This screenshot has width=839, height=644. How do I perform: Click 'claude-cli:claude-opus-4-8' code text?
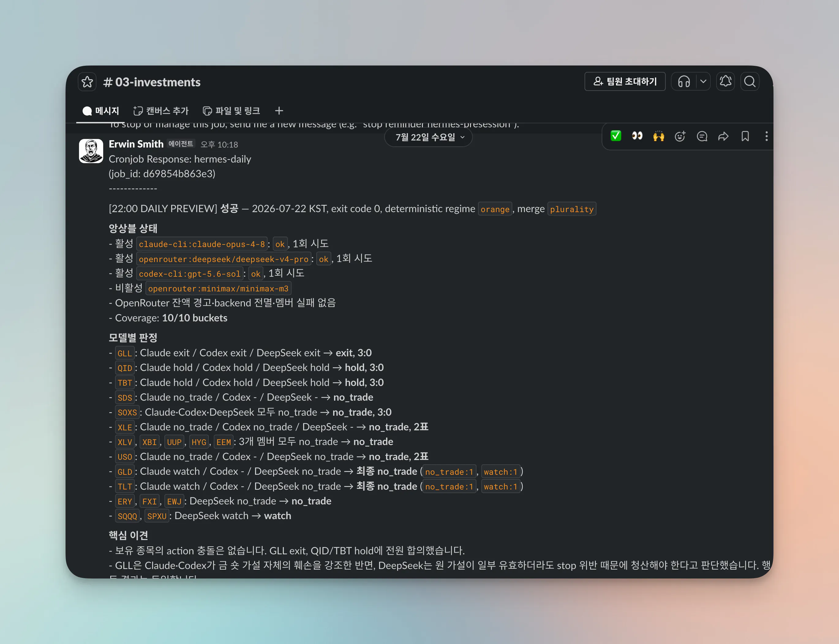click(202, 244)
